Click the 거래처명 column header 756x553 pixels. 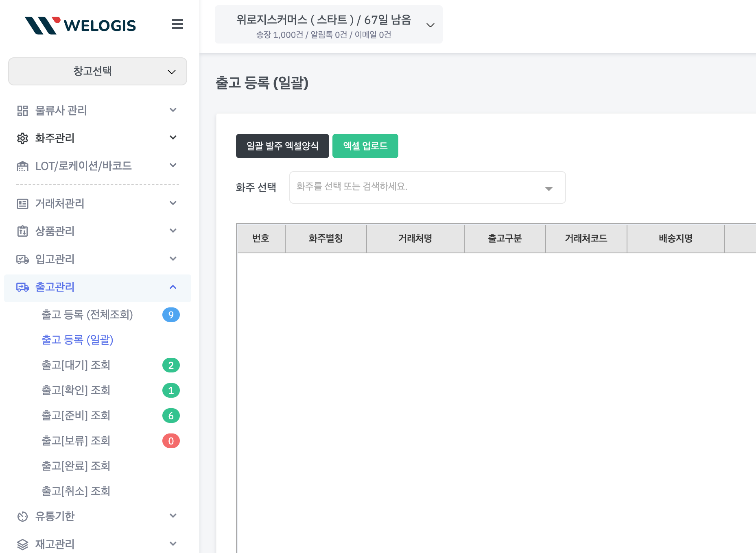(x=415, y=238)
